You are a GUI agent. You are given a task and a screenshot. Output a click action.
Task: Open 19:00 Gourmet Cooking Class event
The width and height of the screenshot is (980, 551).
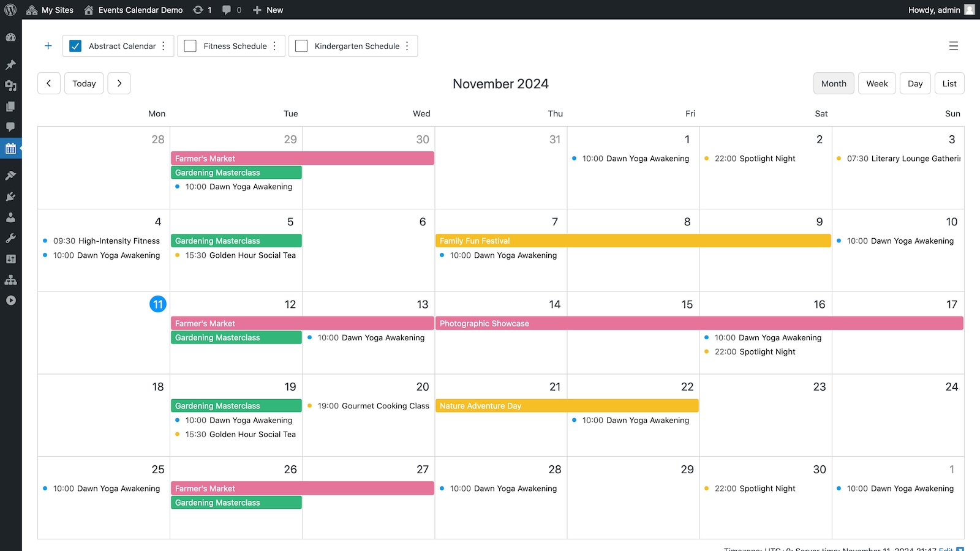point(369,406)
